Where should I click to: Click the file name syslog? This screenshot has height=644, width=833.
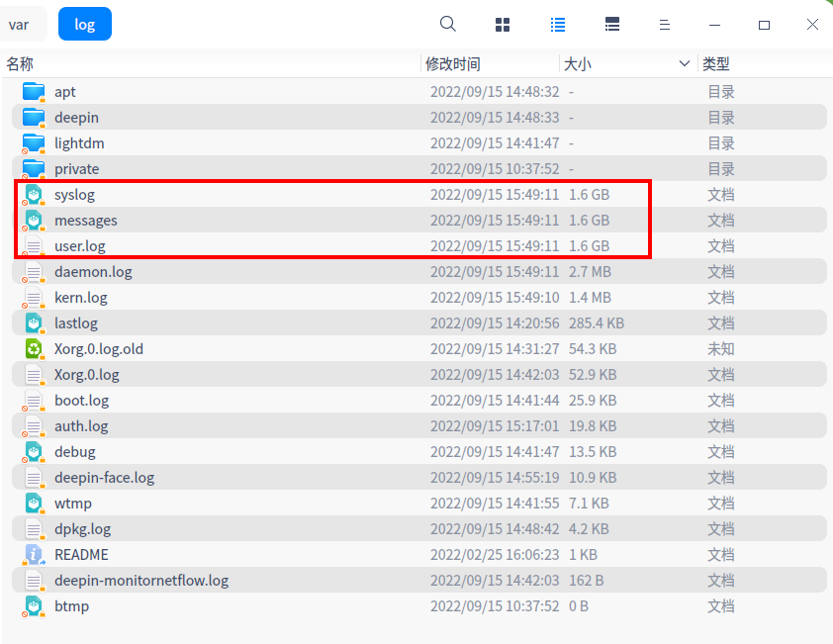pyautogui.click(x=74, y=195)
